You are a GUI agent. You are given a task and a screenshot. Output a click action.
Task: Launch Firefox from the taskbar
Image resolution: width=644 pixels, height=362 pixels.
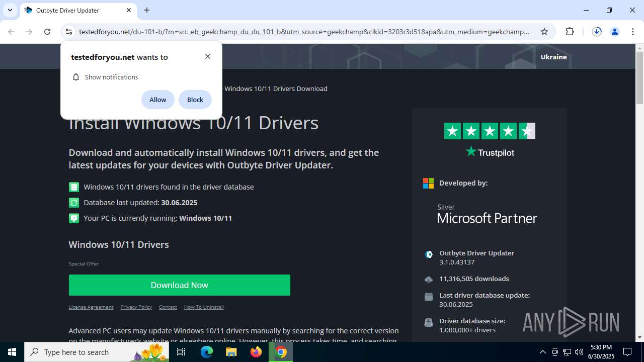pos(256,352)
